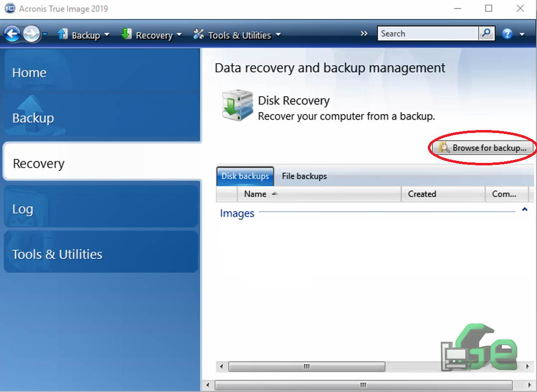537x392 pixels.
Task: Click the Disk Recovery icon
Action: click(x=237, y=106)
